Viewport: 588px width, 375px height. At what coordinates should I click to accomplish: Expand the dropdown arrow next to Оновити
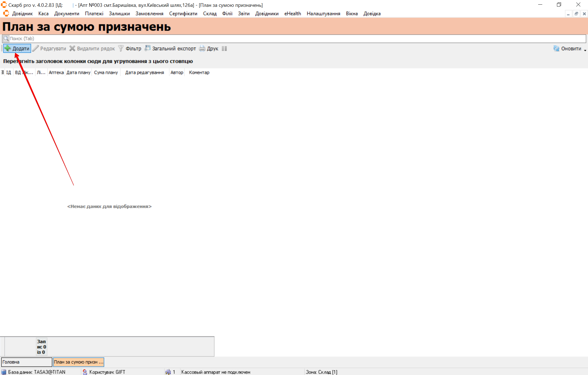(585, 50)
